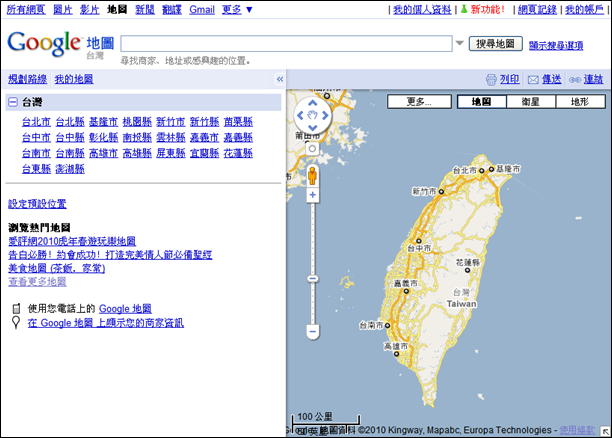Click the 花蓮縣 marker dot on map
Viewport: 612px width, 438px height.
click(x=467, y=270)
